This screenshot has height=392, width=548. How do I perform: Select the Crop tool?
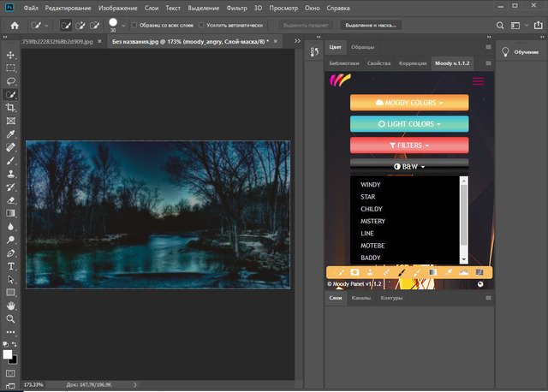tap(10, 108)
